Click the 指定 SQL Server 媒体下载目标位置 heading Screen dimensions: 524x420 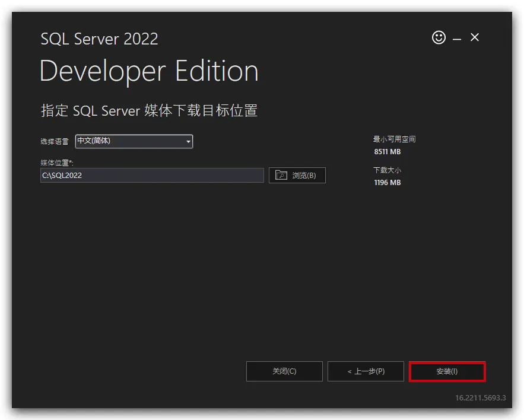(149, 110)
